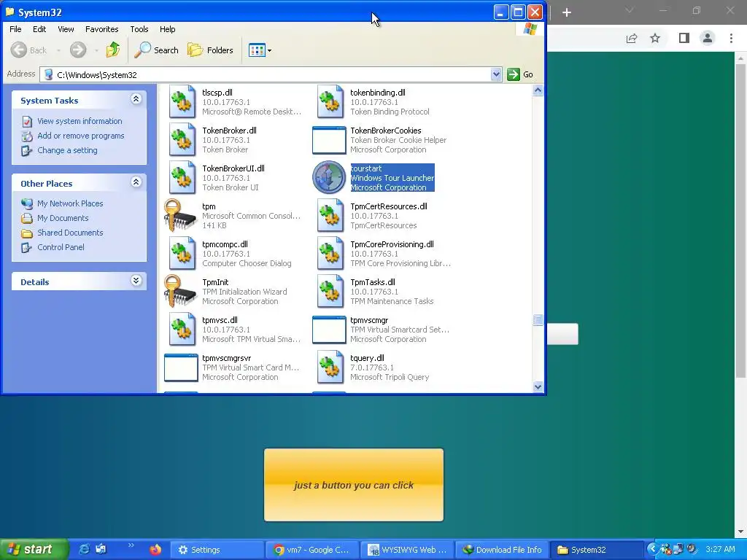The image size is (747, 560).
Task: Switch to Settings taskbar window
Action: [216, 550]
